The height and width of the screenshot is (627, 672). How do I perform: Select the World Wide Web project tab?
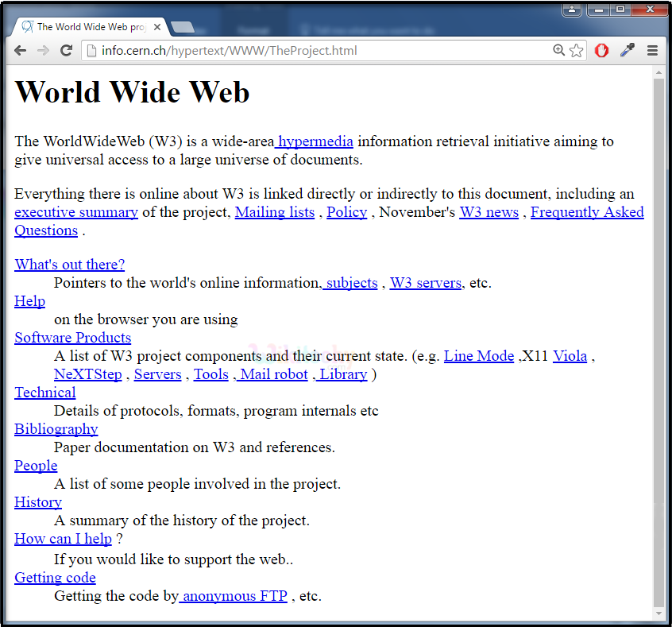tap(87, 27)
